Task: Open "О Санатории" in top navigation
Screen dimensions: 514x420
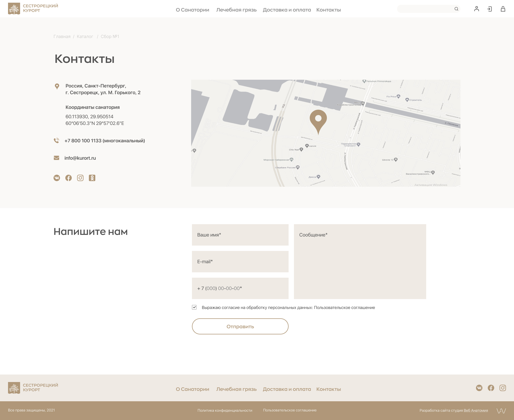Action: (192, 10)
